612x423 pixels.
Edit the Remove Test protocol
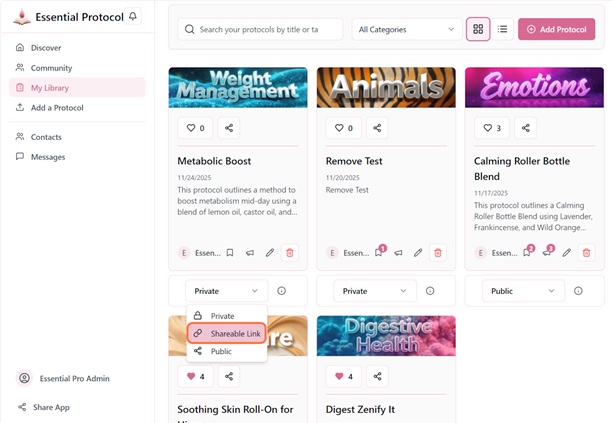pyautogui.click(x=418, y=253)
